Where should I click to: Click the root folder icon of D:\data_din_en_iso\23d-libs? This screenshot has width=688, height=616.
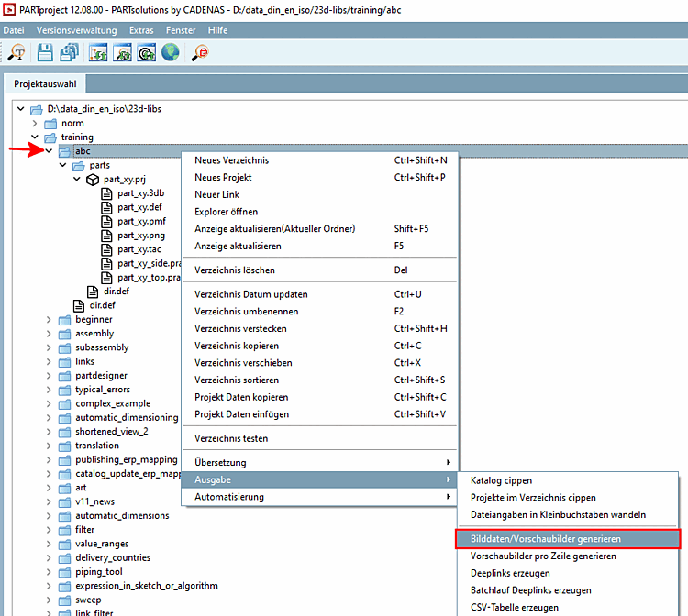[37, 109]
